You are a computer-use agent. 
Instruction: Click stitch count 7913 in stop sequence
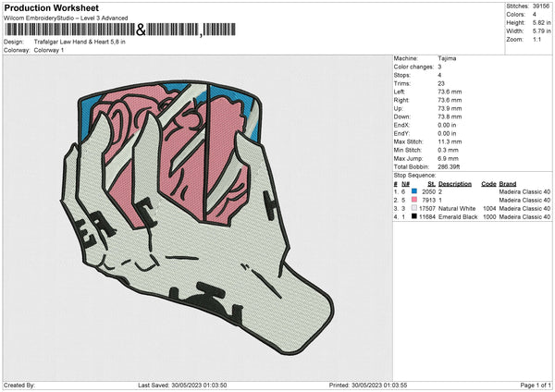tap(428, 201)
